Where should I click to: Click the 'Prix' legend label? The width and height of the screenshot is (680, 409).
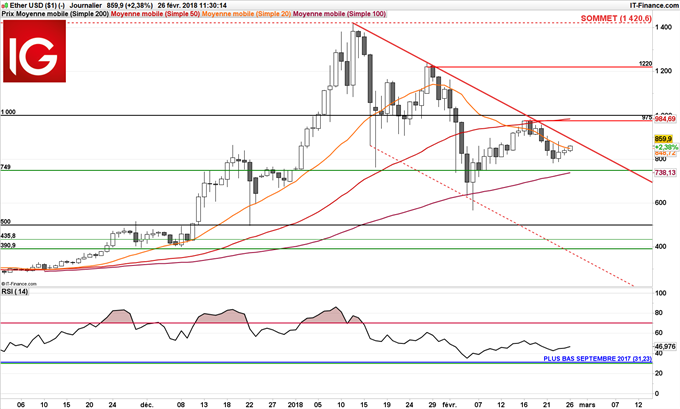[8, 14]
